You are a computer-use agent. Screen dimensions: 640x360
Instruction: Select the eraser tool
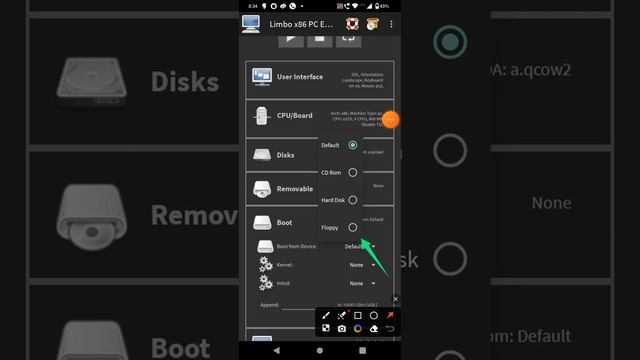coord(373,329)
